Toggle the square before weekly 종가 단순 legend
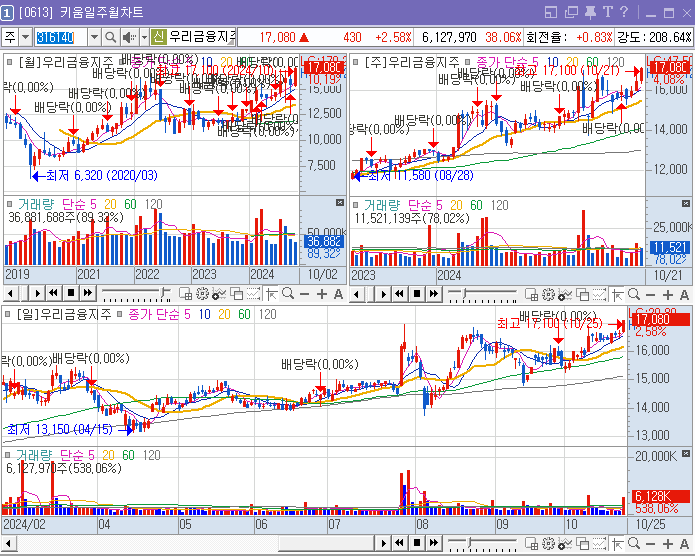This screenshot has width=695, height=556. pyautogui.click(x=467, y=62)
